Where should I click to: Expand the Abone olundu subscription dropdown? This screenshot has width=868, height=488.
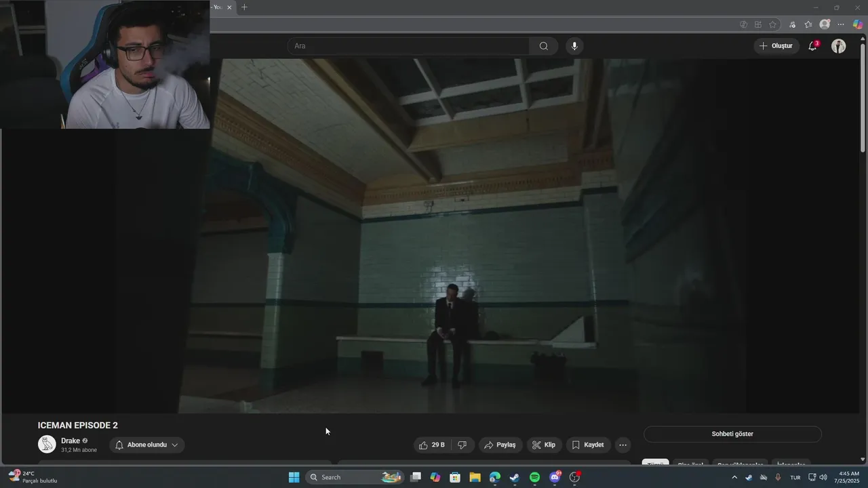pyautogui.click(x=146, y=445)
